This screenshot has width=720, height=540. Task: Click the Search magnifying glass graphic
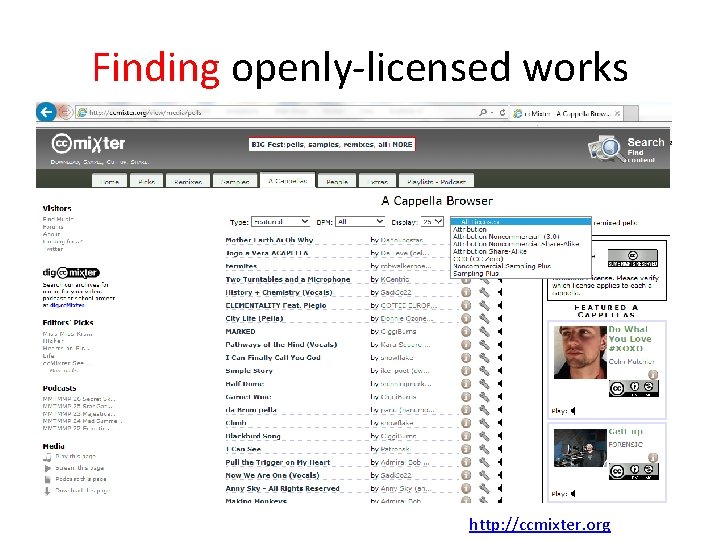(x=606, y=149)
